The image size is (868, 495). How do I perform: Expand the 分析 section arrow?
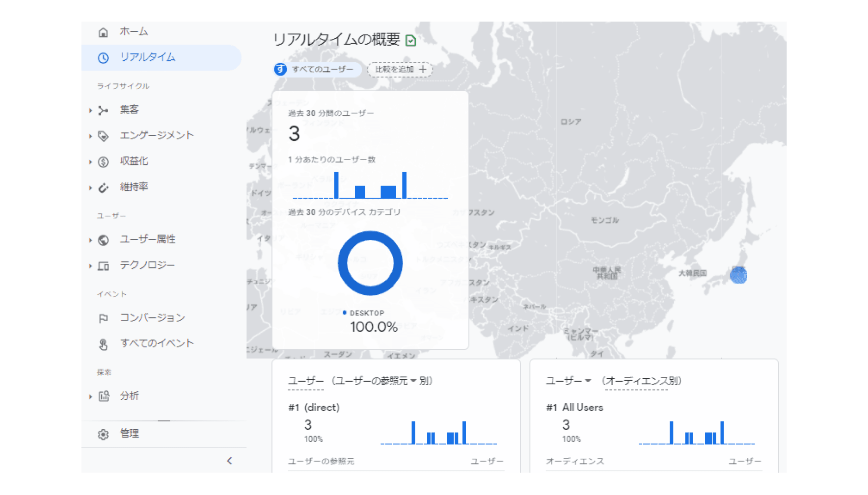coord(90,396)
